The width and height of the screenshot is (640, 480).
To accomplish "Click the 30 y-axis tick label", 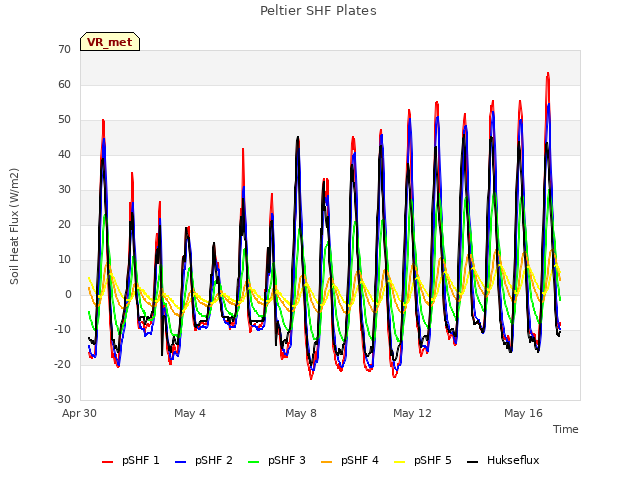I will [64, 189].
